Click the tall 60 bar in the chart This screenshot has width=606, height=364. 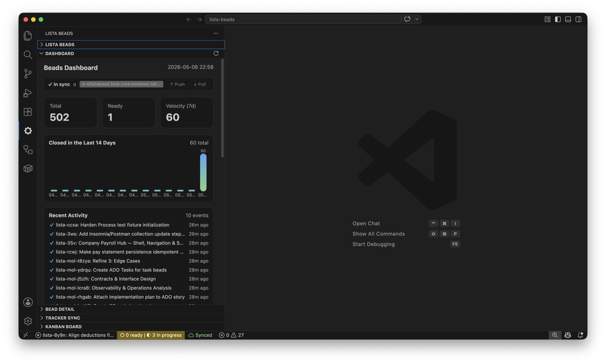click(x=203, y=172)
